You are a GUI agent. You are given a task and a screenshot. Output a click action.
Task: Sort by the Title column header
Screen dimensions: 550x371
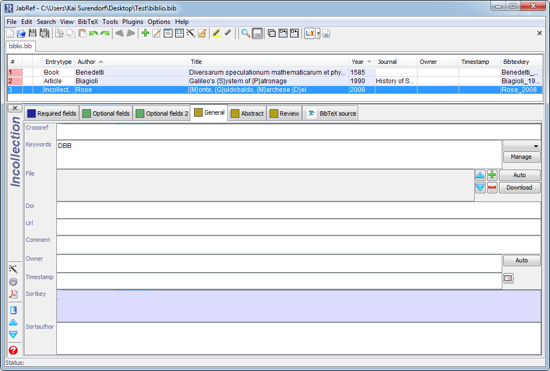click(268, 62)
